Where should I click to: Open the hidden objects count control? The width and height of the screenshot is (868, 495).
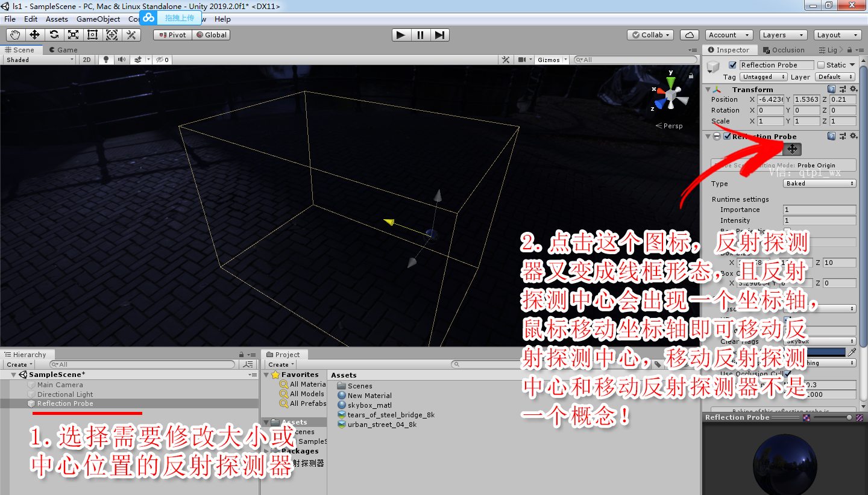click(x=162, y=60)
